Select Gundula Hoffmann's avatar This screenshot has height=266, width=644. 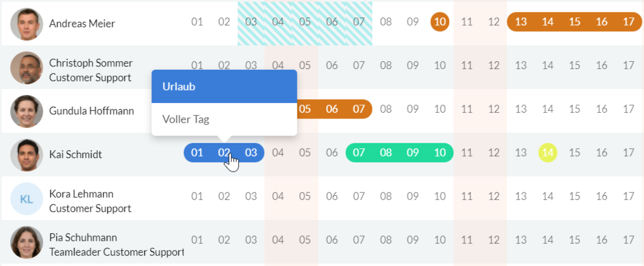(x=26, y=111)
